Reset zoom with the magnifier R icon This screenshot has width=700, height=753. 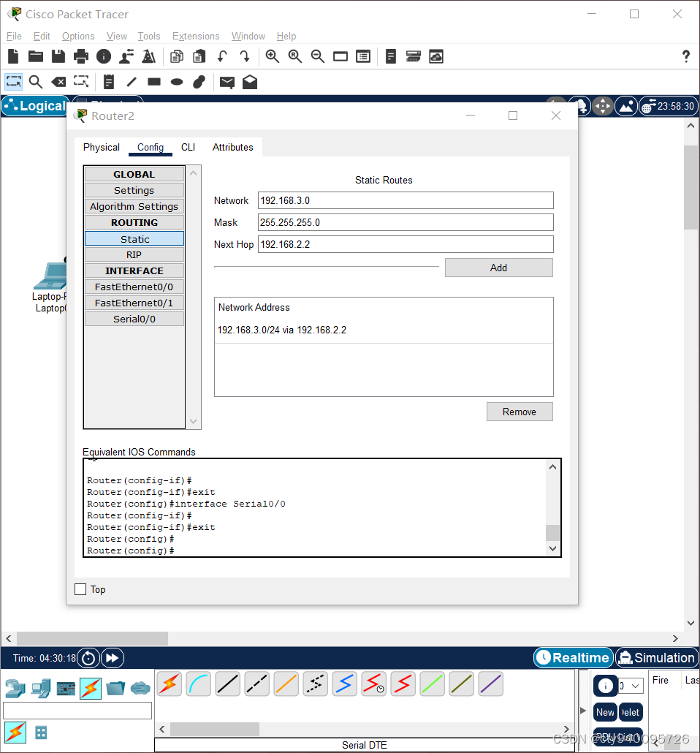295,57
